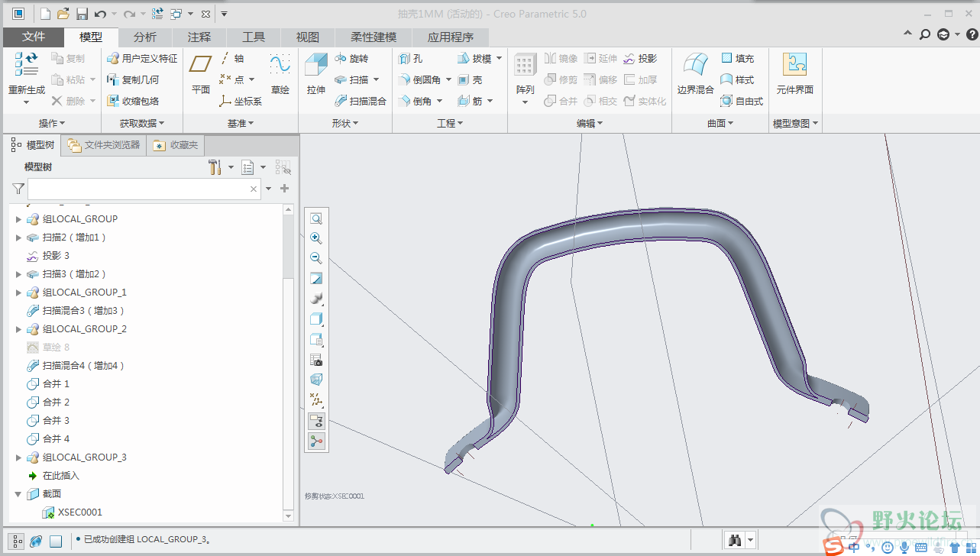Open the 文件夹浏览器 panel tab
980x556 pixels.
(x=104, y=145)
